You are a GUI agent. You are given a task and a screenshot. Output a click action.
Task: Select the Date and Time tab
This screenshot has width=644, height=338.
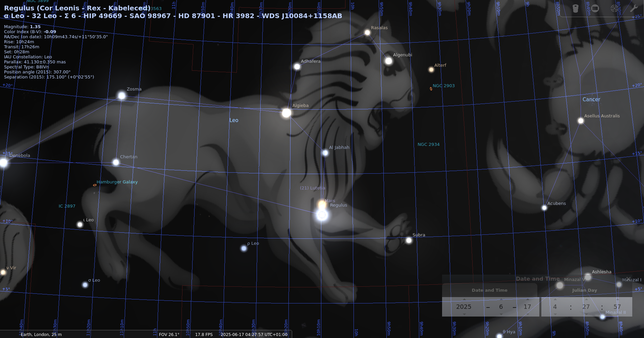click(489, 290)
